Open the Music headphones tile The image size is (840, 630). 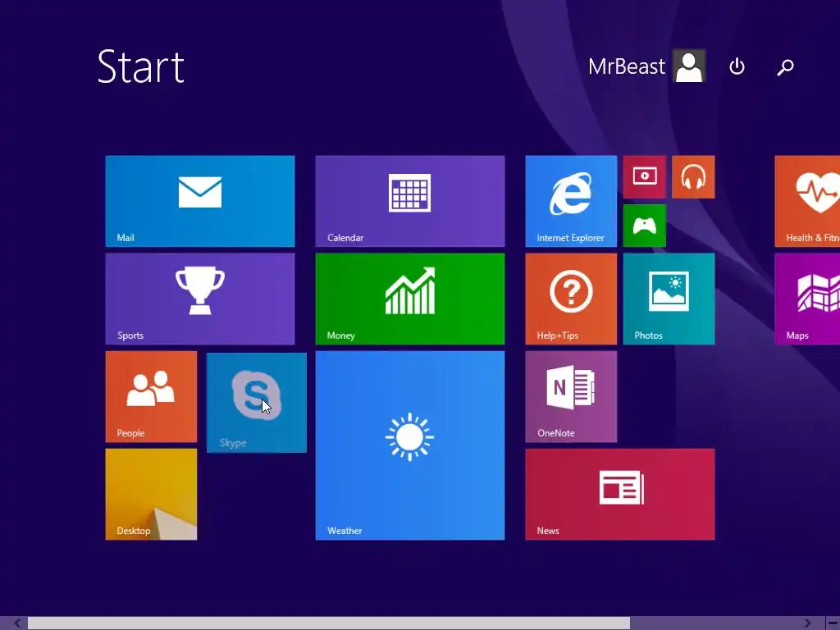click(693, 177)
